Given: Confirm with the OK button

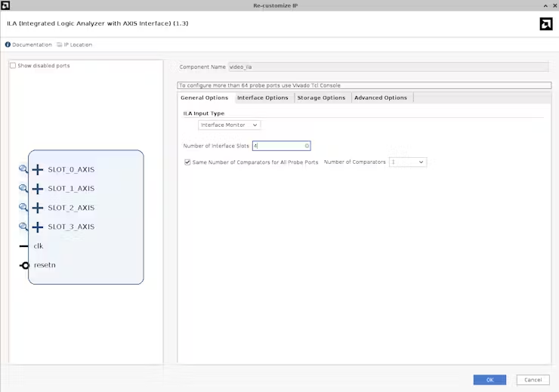Looking at the screenshot, I should 490,380.
